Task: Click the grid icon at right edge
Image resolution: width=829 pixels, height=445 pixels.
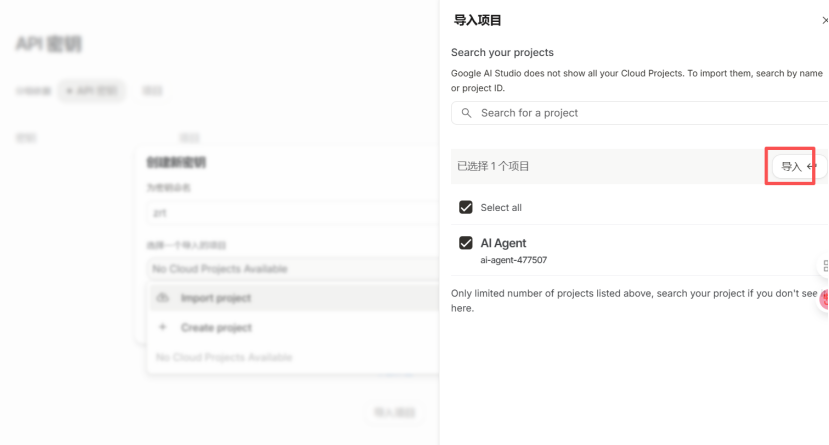Action: click(825, 266)
